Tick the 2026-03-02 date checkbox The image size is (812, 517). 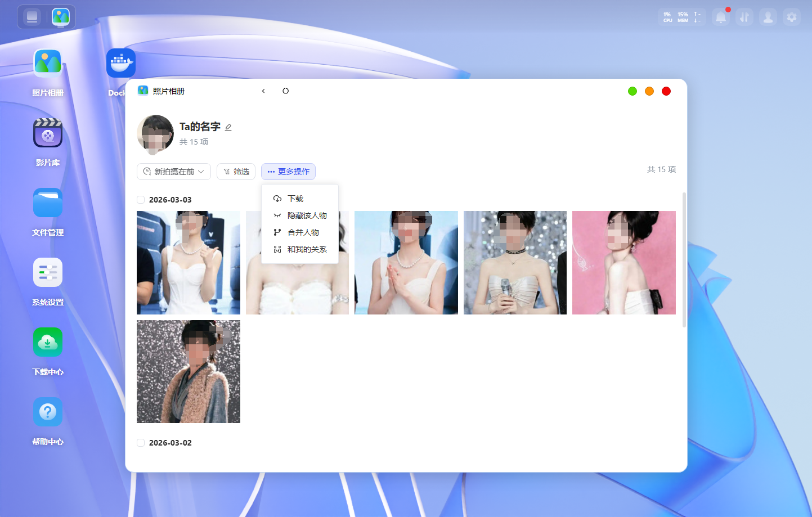[x=141, y=443]
